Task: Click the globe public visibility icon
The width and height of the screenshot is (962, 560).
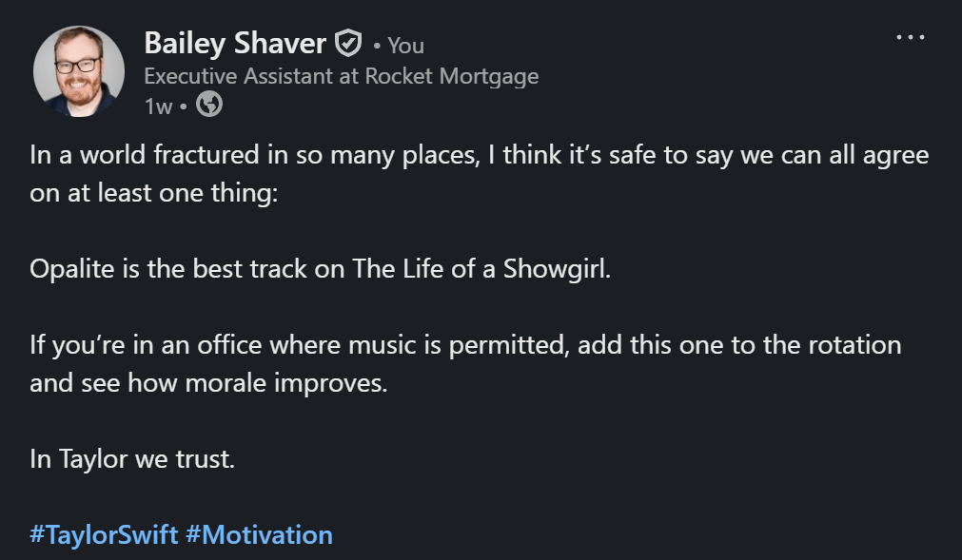Action: [x=209, y=106]
